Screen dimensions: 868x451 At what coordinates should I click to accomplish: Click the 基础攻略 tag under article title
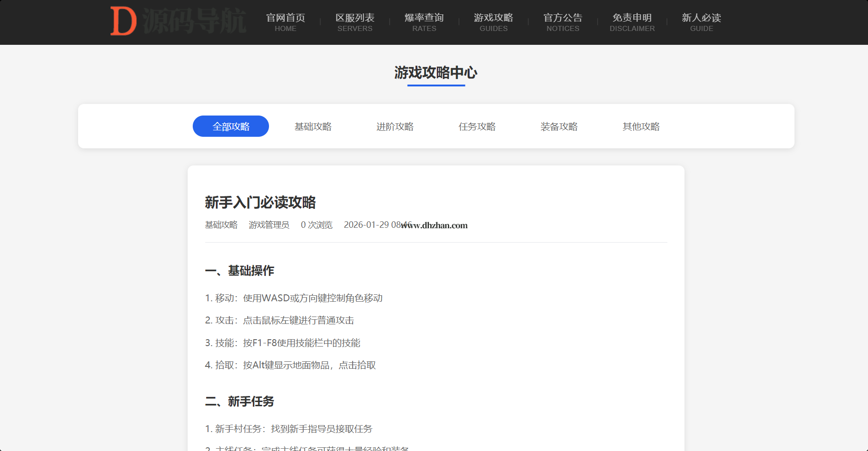[x=221, y=225]
